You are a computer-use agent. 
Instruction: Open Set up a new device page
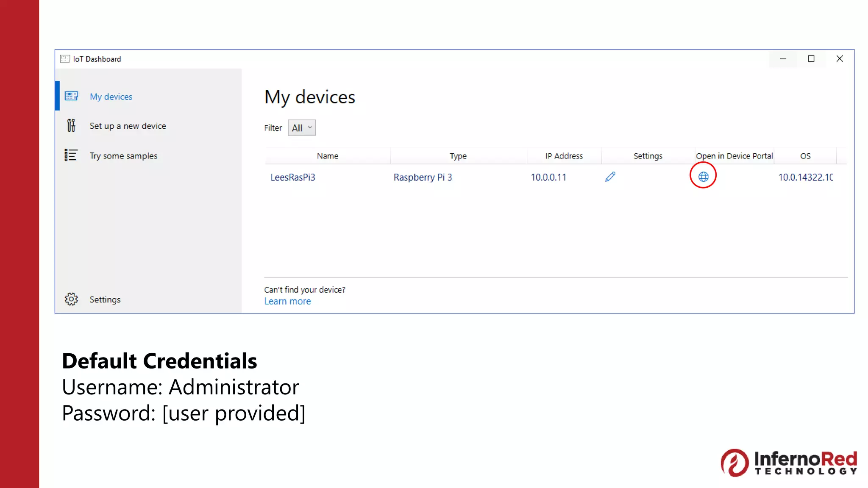pyautogui.click(x=128, y=126)
